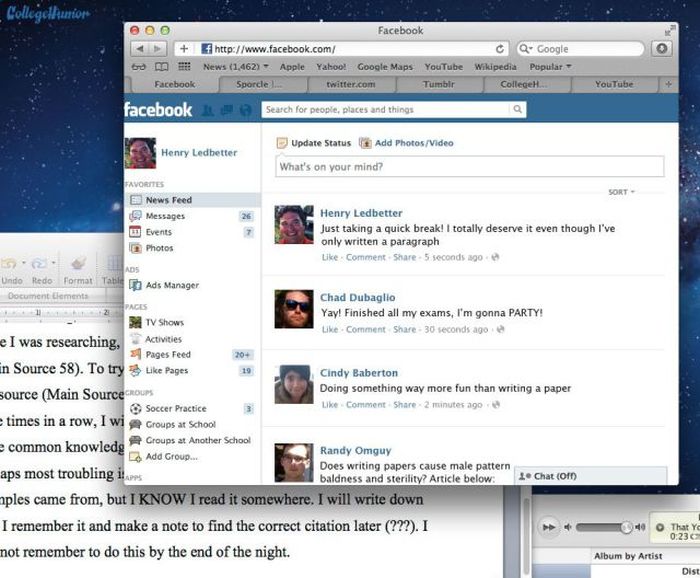Open Chad Dubaglio's profile picture
Image resolution: width=700 pixels, height=578 pixels.
pos(294,309)
